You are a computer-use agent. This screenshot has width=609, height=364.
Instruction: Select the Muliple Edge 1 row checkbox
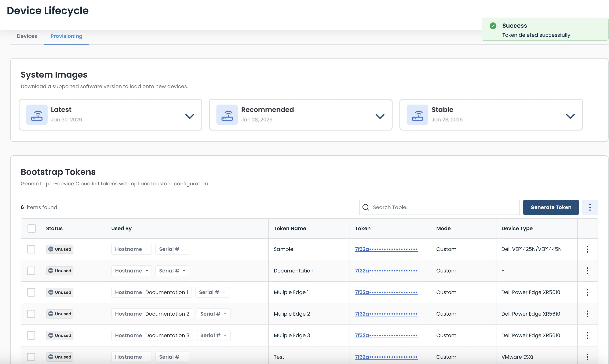click(x=31, y=292)
